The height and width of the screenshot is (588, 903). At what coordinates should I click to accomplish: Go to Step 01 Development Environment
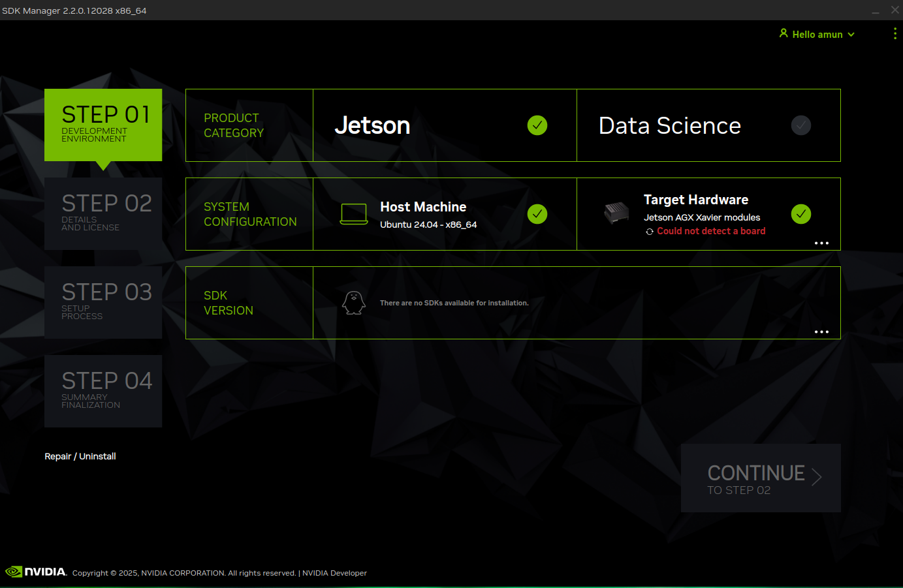tap(103, 125)
